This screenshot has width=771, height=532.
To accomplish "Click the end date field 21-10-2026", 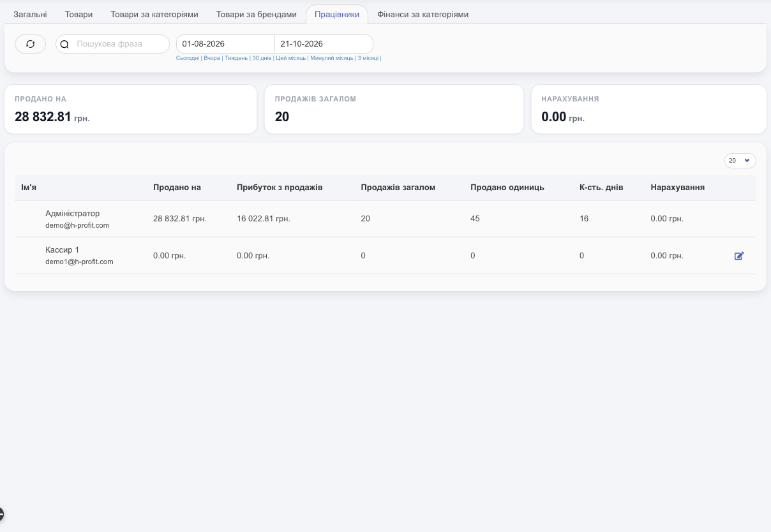I will (324, 44).
